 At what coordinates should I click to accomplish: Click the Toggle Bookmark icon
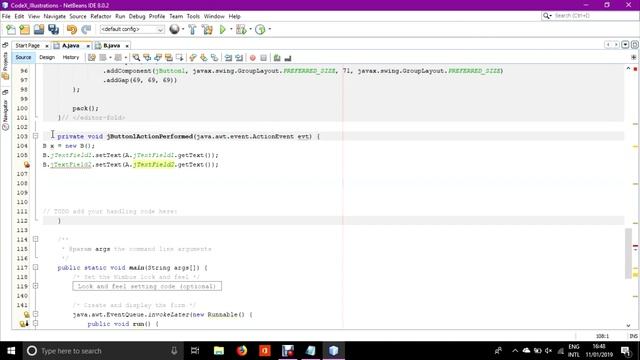pos(214,58)
